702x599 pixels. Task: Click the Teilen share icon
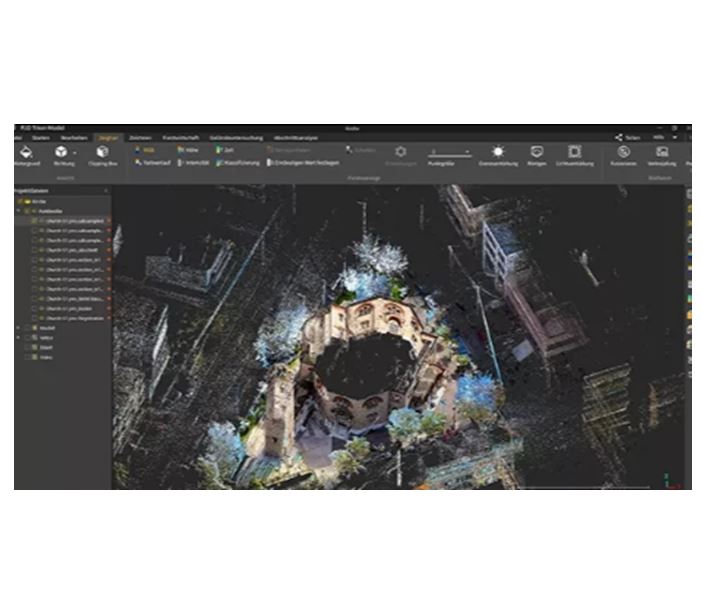[x=619, y=137]
